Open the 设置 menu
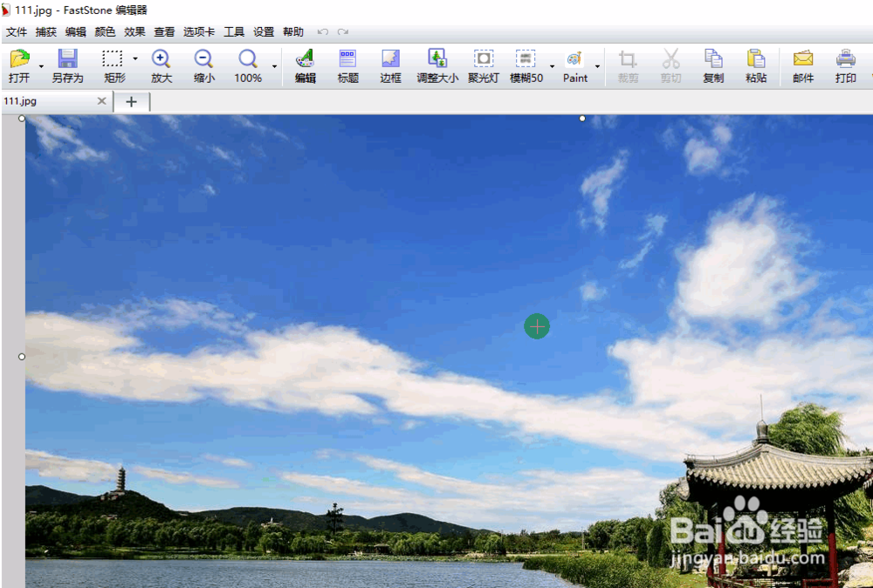This screenshot has width=873, height=588. [264, 31]
